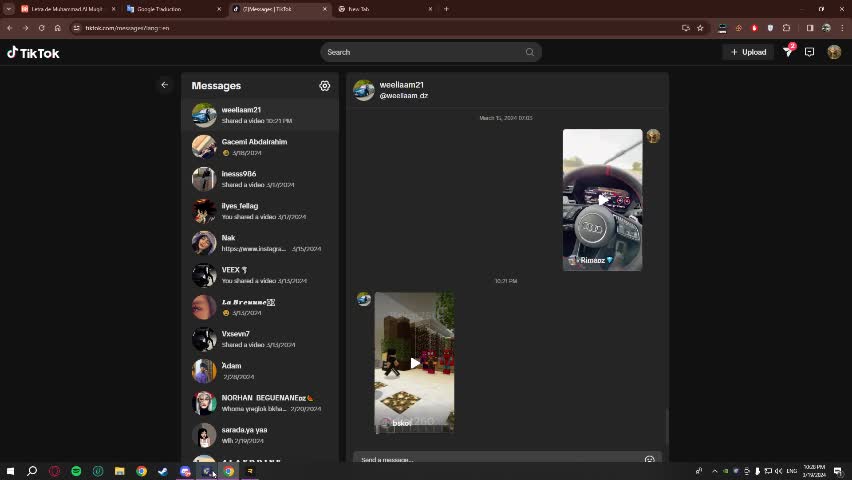Show hidden system tray icons
This screenshot has width=852, height=480.
click(x=715, y=471)
